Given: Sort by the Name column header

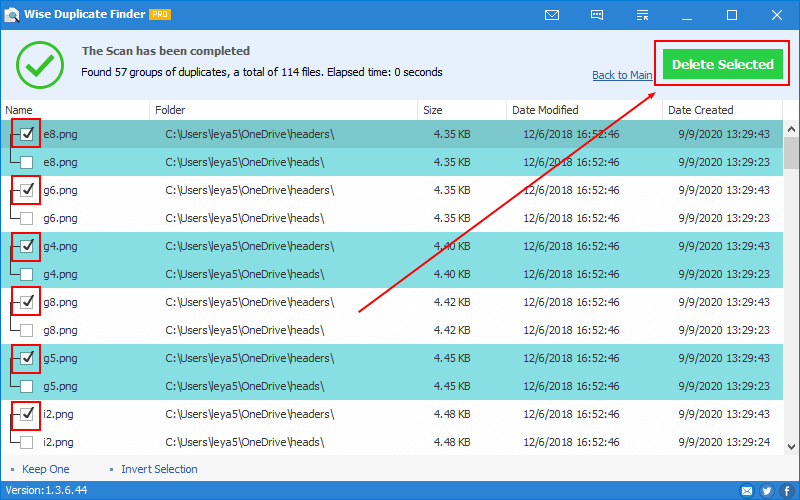Looking at the screenshot, I should coord(76,110).
